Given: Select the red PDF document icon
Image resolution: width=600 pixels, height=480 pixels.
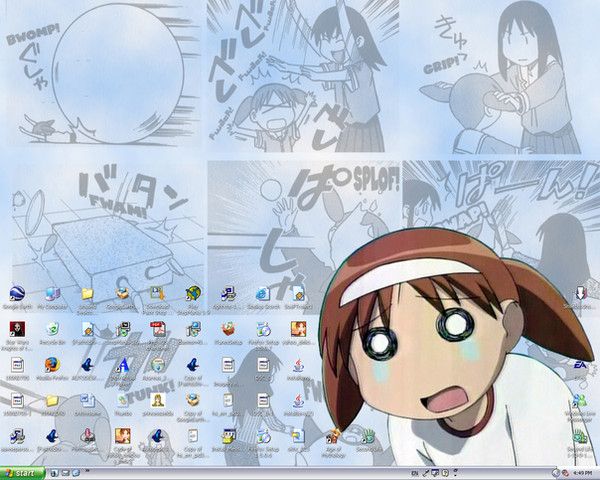Looking at the screenshot, I should point(158,329).
